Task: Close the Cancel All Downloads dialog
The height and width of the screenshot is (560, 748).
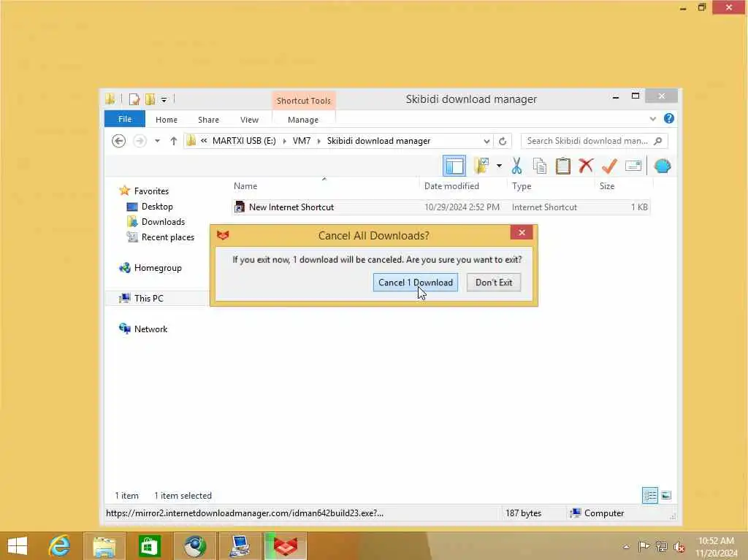Action: 522,232
